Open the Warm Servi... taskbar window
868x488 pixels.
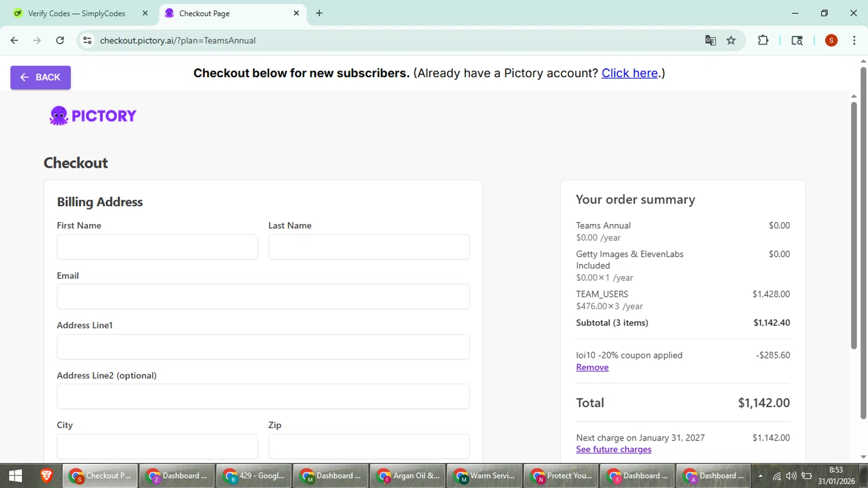[x=484, y=476]
